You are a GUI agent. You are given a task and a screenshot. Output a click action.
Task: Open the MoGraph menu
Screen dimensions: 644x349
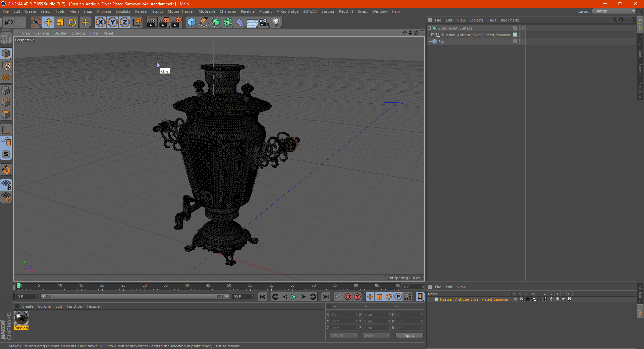(x=207, y=11)
